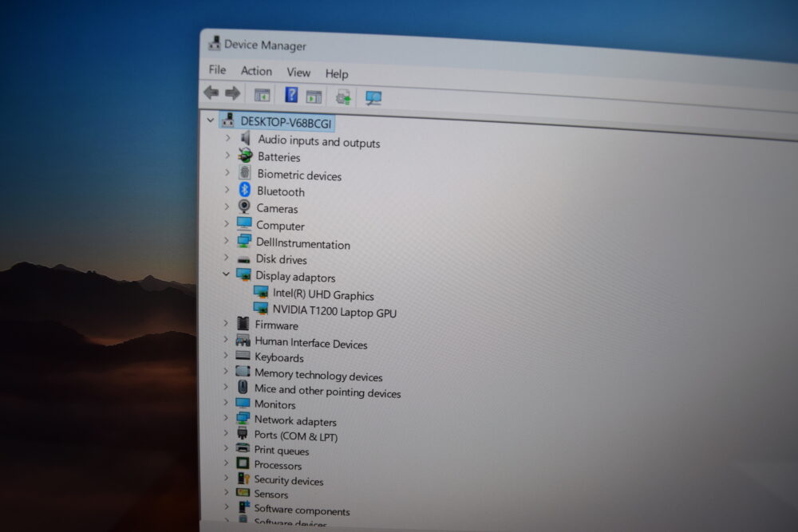The image size is (798, 532).
Task: Select the Biometric devices label
Action: click(x=299, y=175)
